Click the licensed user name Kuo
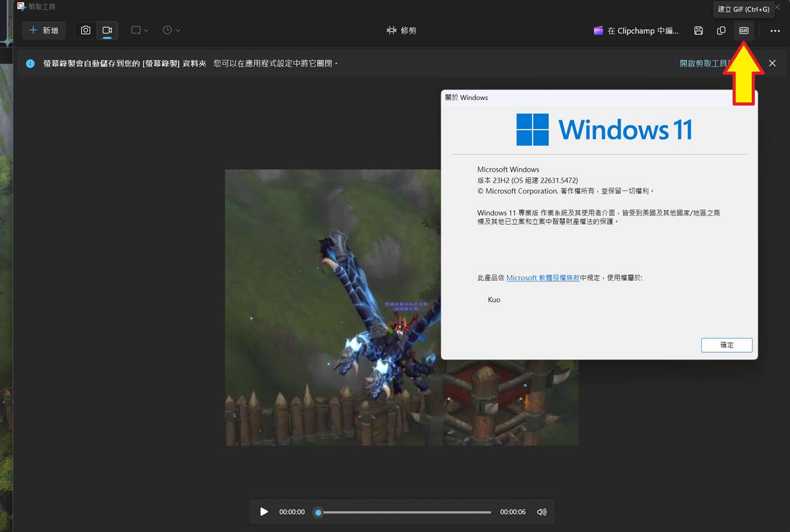 pos(494,299)
